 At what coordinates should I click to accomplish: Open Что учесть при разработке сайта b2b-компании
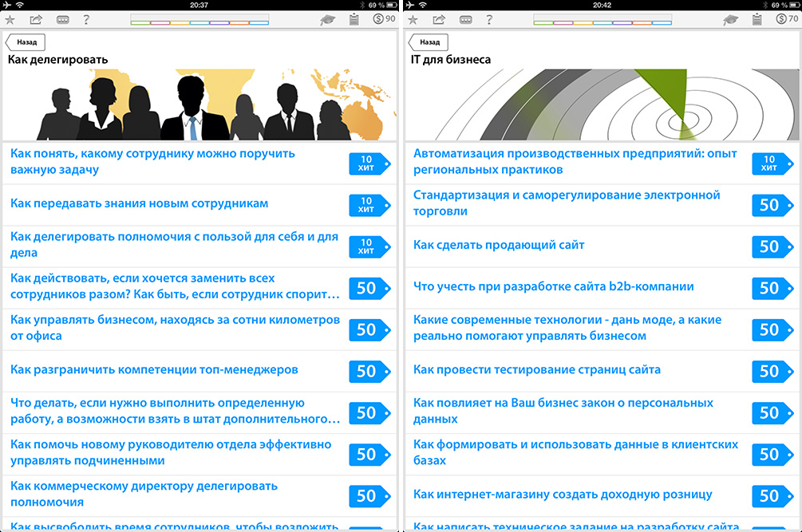pyautogui.click(x=602, y=288)
